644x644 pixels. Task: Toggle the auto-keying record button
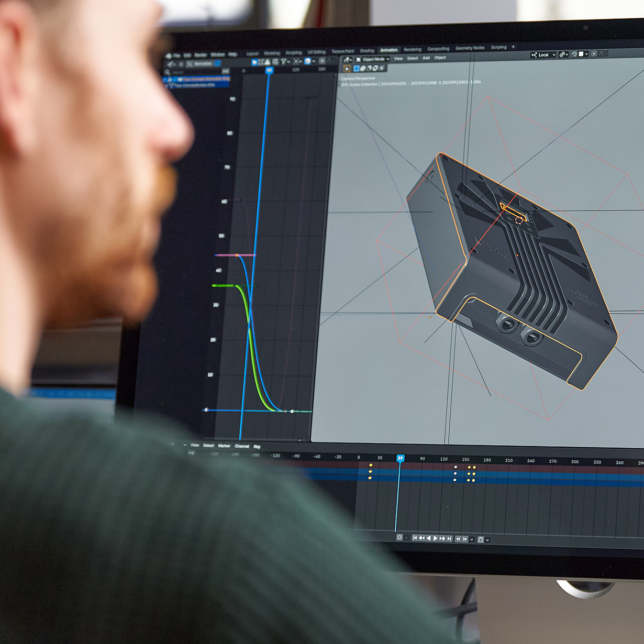tap(399, 538)
